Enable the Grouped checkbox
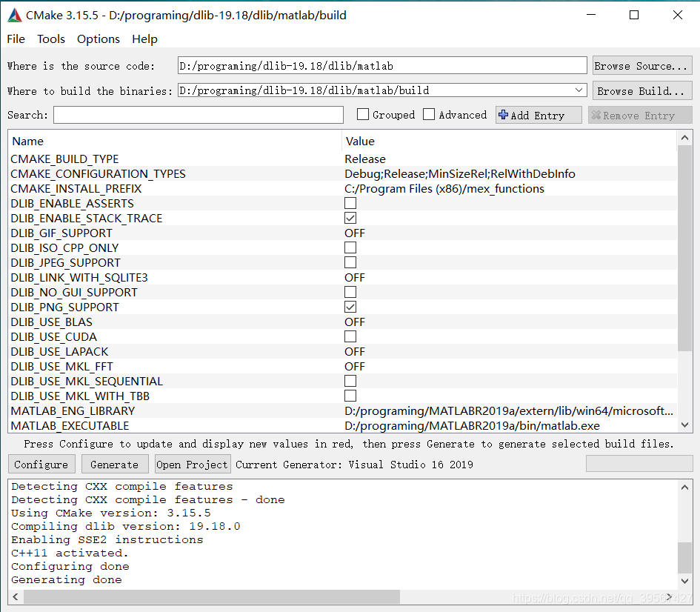700x612 pixels. (362, 114)
